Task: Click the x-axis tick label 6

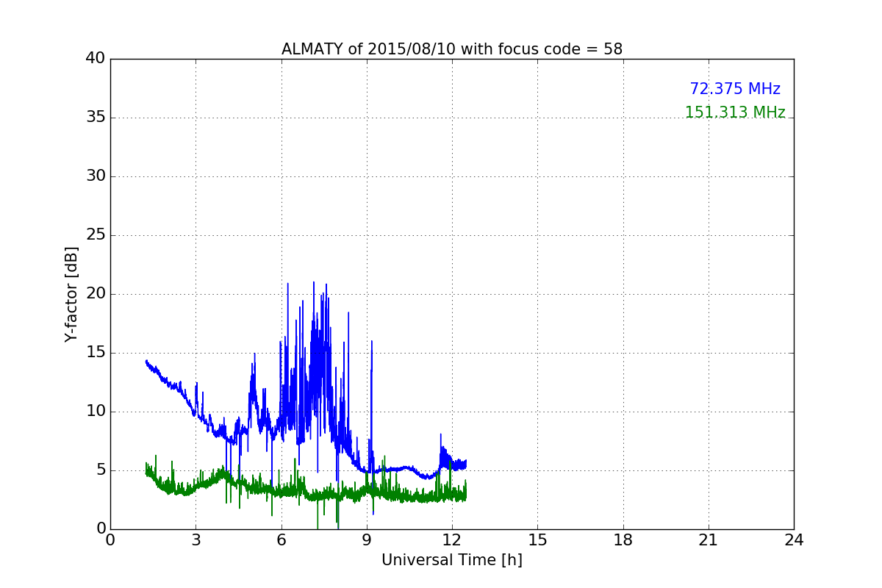Action: (281, 540)
